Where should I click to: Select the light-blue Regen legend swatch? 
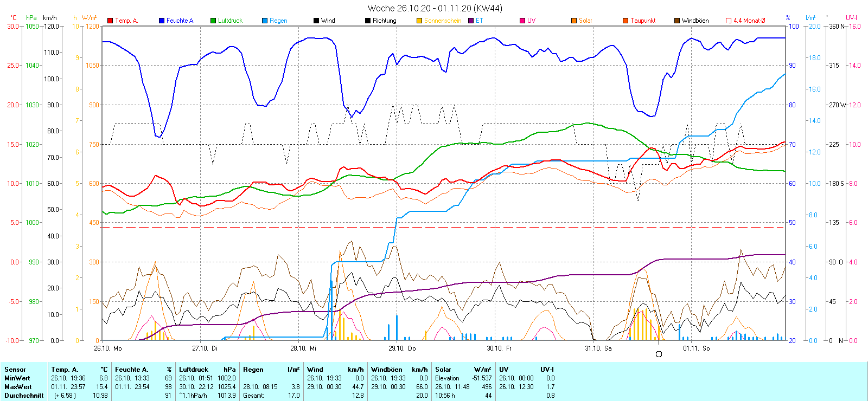pyautogui.click(x=265, y=21)
